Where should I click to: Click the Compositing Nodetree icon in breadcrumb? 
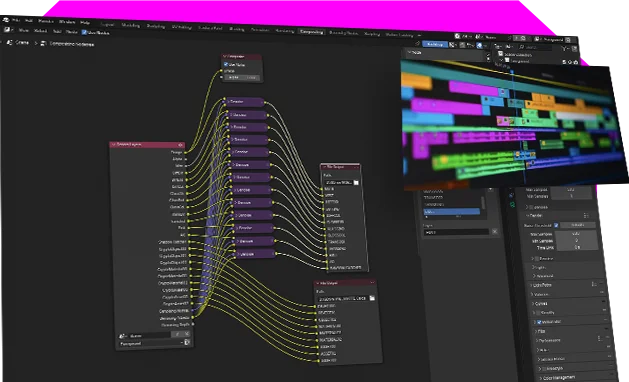43,43
